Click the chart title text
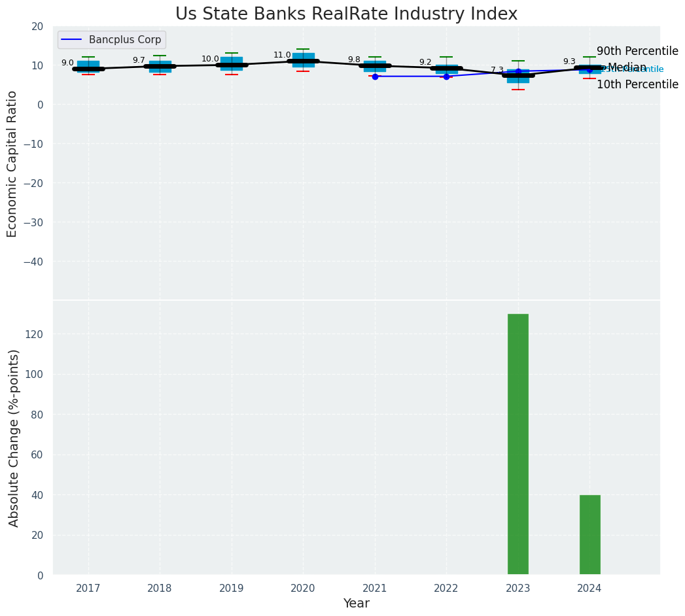Screen dimensions: 685x616 346,14
